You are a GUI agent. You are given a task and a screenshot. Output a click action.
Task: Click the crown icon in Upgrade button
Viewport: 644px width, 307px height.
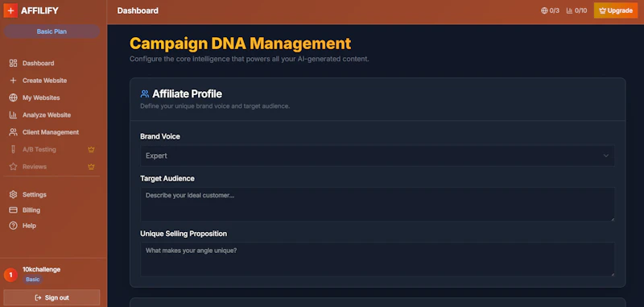[602, 10]
